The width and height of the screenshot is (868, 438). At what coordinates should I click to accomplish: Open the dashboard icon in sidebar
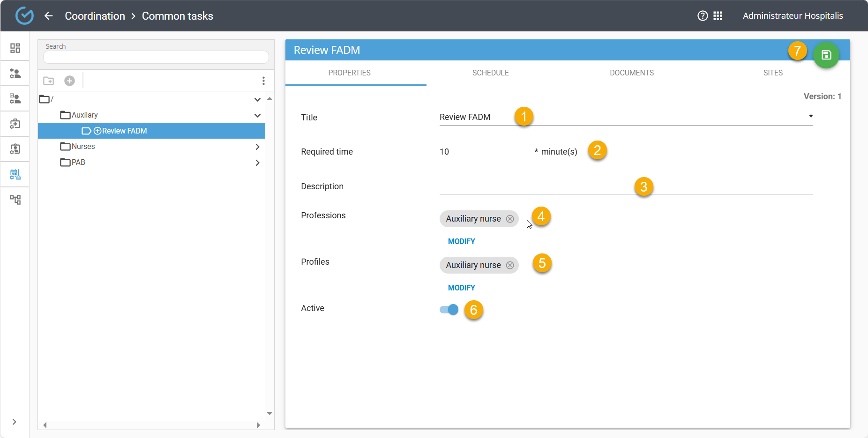[15, 48]
